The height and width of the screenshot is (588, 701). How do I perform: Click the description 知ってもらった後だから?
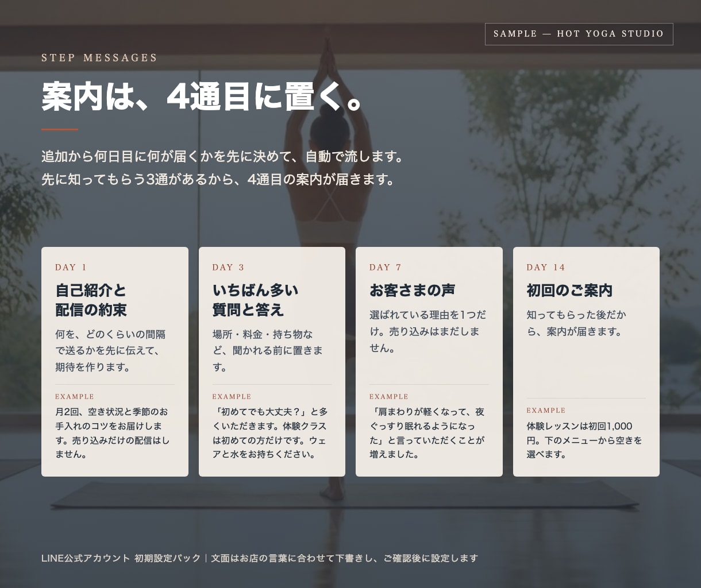[x=577, y=323]
